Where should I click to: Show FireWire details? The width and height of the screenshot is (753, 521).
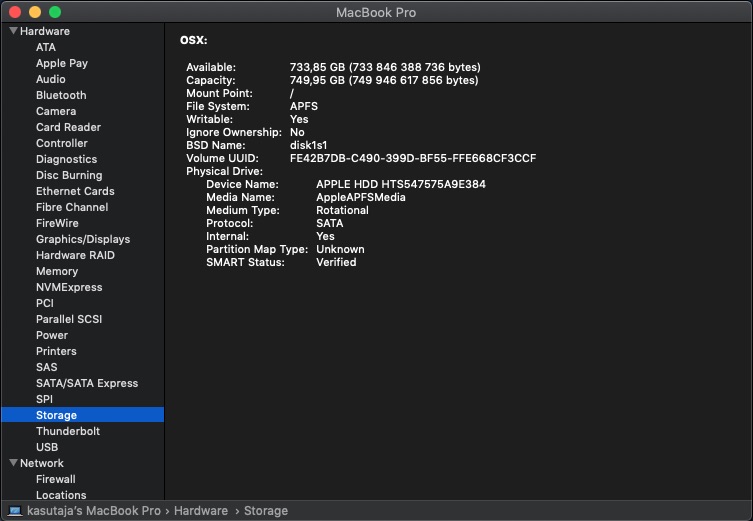point(57,223)
